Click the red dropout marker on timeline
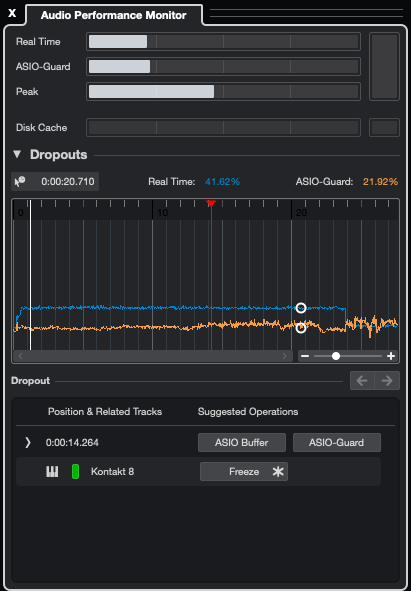411x591 pixels. coord(211,204)
